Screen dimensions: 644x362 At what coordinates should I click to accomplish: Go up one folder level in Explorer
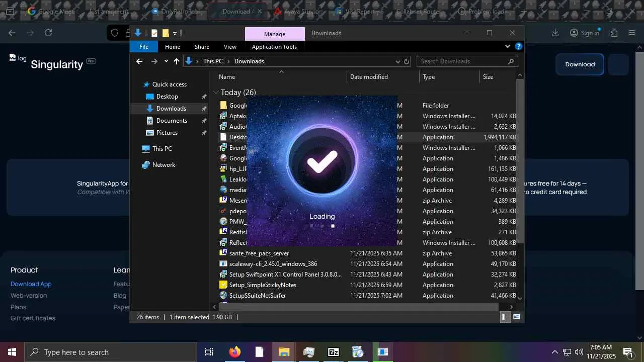click(177, 61)
